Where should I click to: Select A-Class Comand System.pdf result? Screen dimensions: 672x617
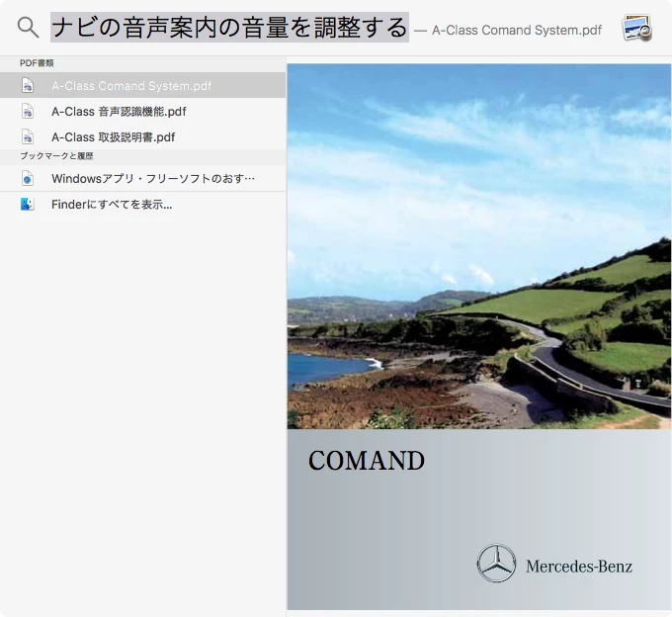[x=142, y=85]
